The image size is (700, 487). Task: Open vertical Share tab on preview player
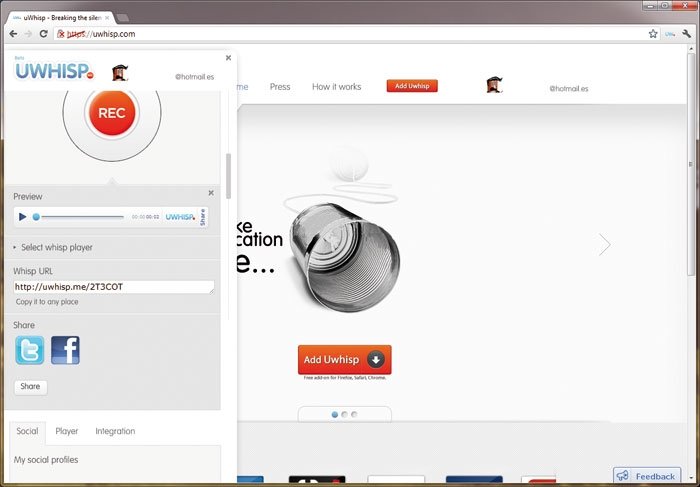tap(203, 217)
